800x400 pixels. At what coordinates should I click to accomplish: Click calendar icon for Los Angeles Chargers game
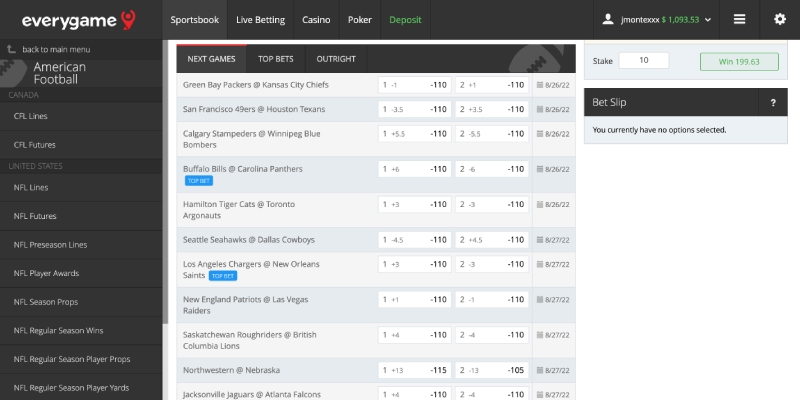click(x=540, y=265)
